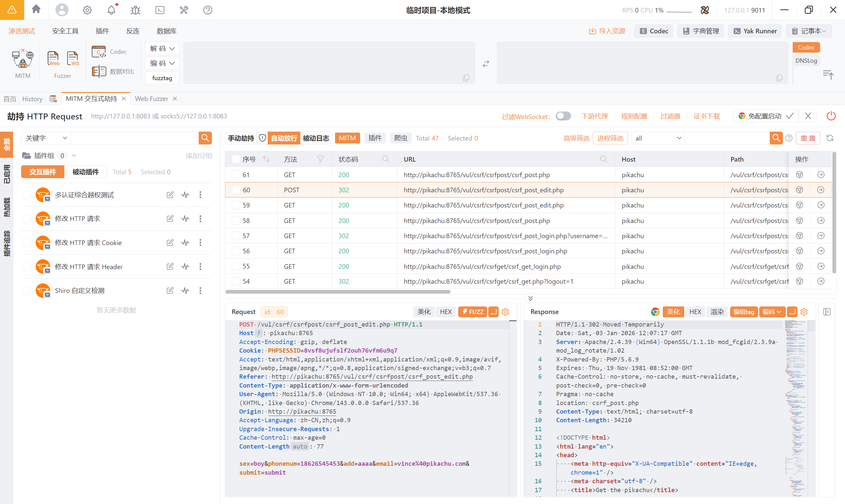Image resolution: width=845 pixels, height=504 pixels.
Task: Open the 安全工具 menu
Action: 65,31
